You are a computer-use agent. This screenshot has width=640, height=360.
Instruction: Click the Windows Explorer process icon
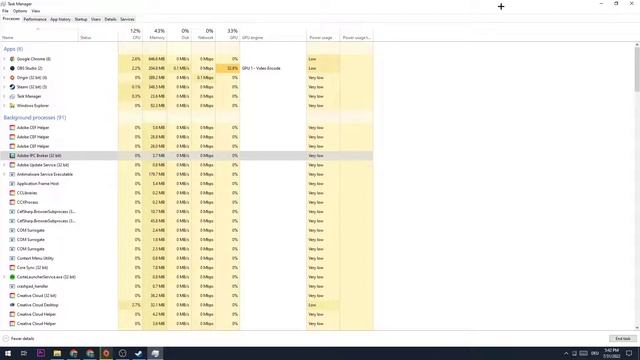(12, 106)
